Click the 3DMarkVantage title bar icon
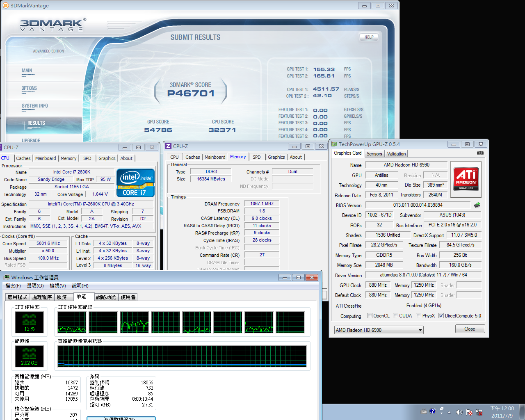This screenshot has height=420, width=525. tap(6, 5)
